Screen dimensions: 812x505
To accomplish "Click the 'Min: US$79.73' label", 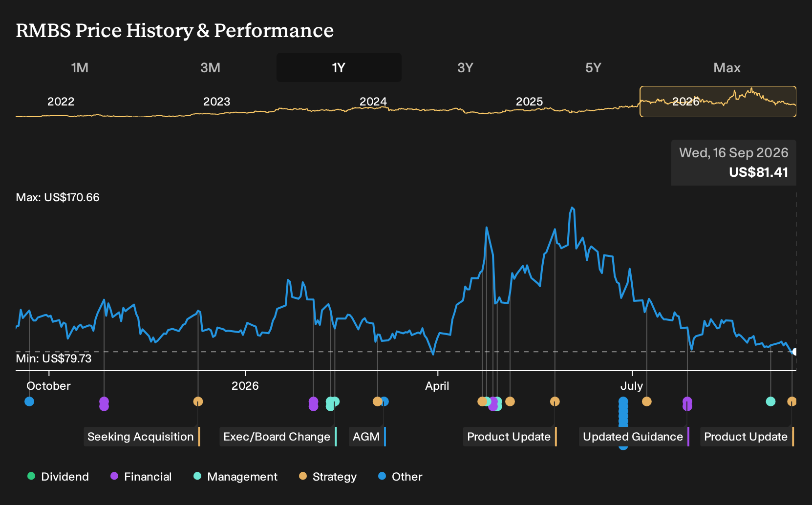I will tap(54, 358).
